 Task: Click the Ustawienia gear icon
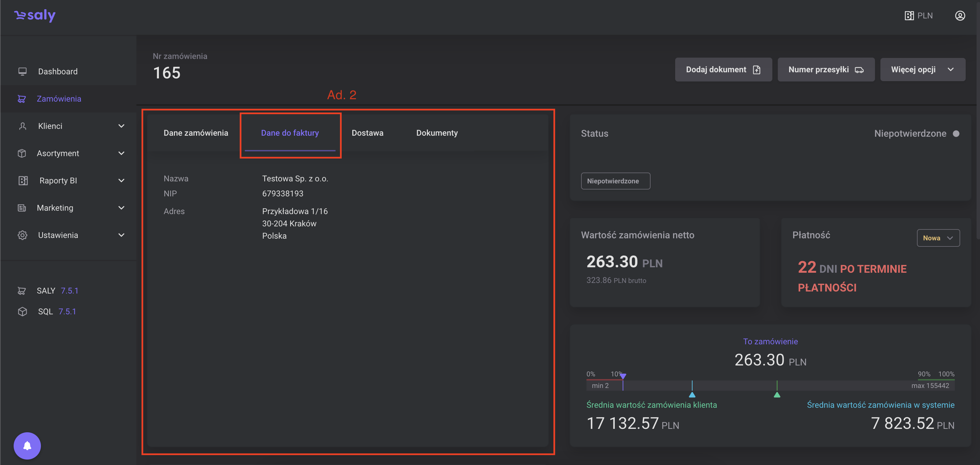click(23, 235)
